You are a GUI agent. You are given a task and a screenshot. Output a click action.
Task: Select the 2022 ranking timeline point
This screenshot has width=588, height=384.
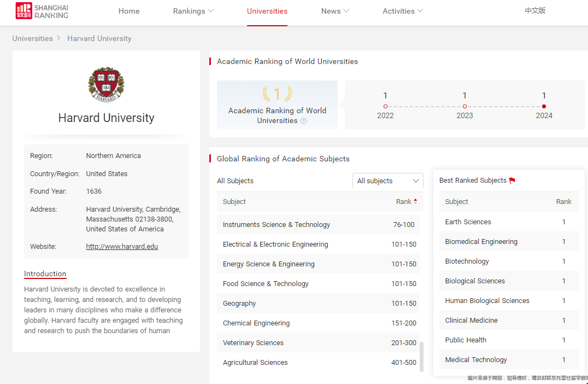(385, 107)
